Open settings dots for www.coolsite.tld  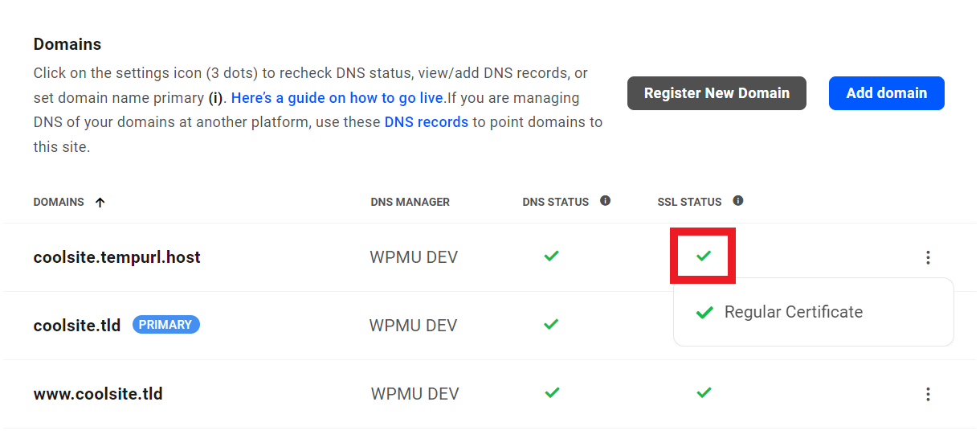(928, 394)
